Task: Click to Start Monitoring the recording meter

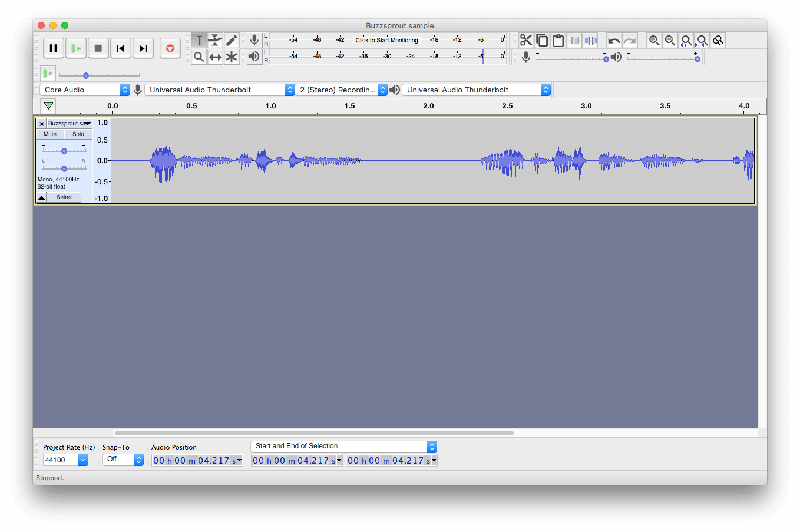Action: (x=387, y=40)
